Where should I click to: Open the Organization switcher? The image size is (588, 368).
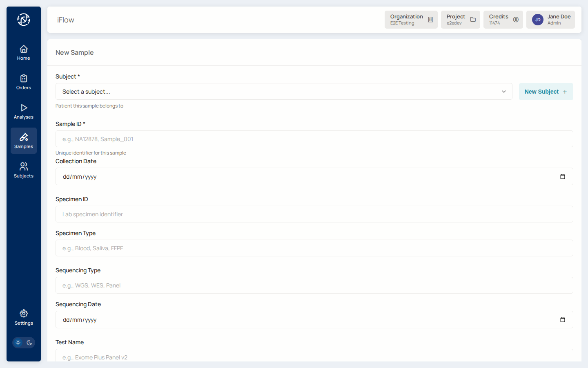click(x=411, y=20)
